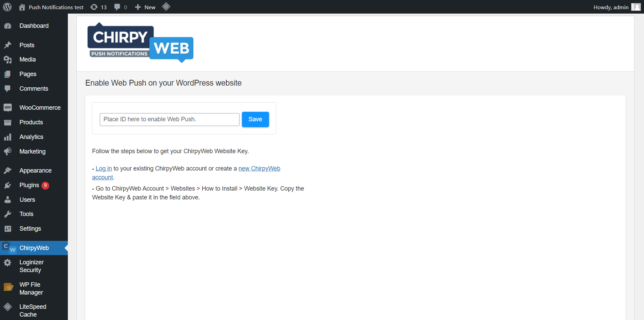644x320 pixels.
Task: Select the ChirpyWeb menu item
Action: pyautogui.click(x=34, y=248)
